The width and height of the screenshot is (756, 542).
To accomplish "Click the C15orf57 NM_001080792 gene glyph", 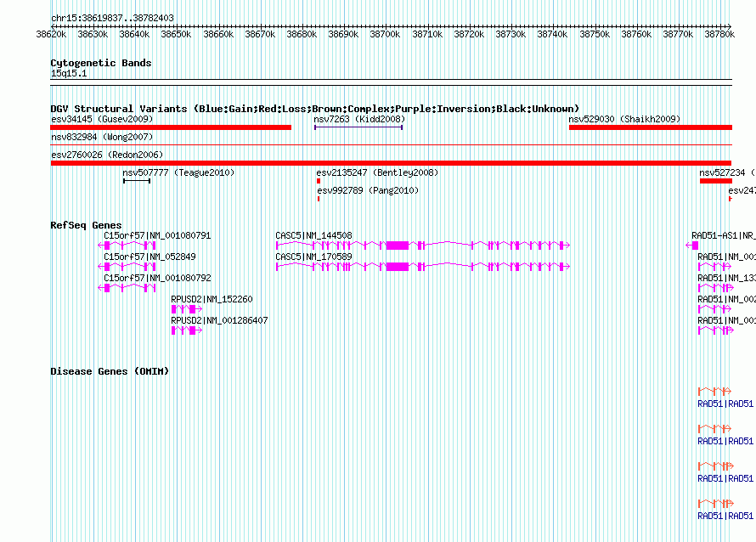I will pos(127,288).
